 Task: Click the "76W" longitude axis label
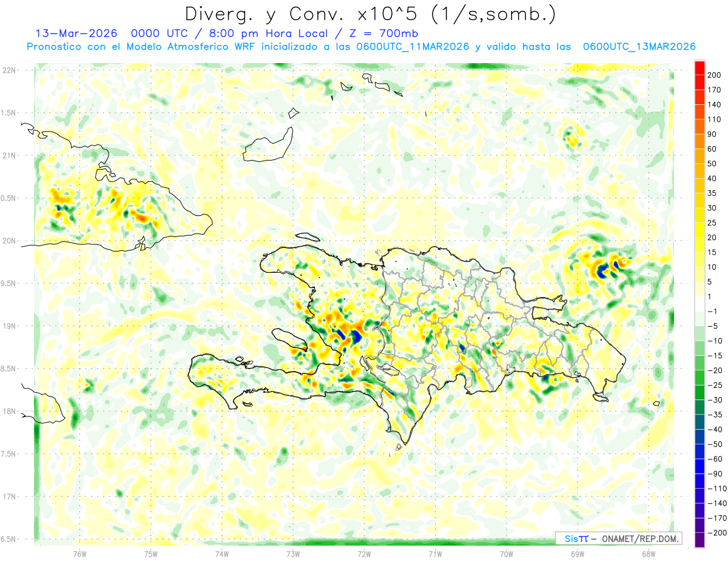tap(79, 554)
